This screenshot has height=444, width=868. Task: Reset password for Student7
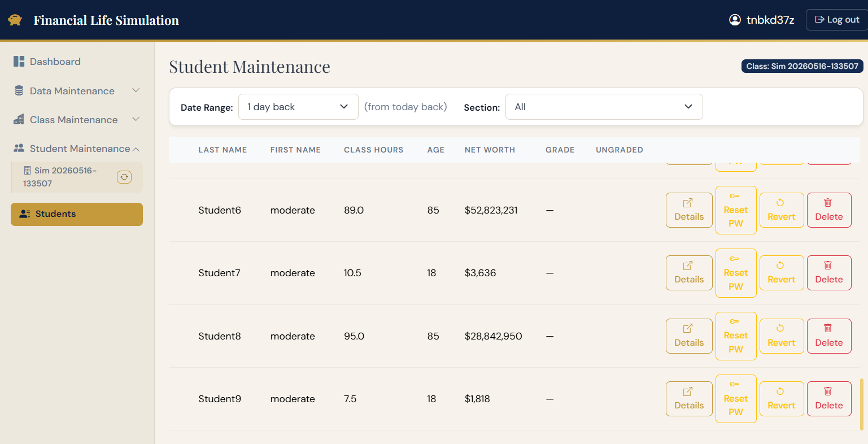tap(736, 273)
